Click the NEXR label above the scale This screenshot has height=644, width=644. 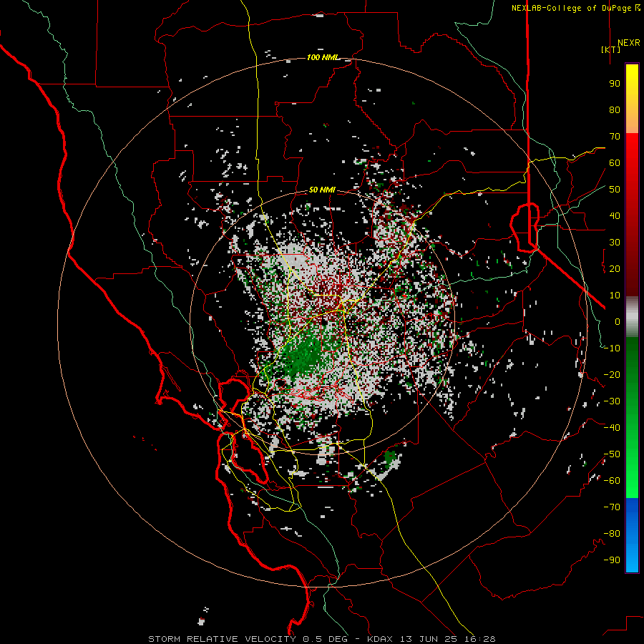[x=628, y=43]
